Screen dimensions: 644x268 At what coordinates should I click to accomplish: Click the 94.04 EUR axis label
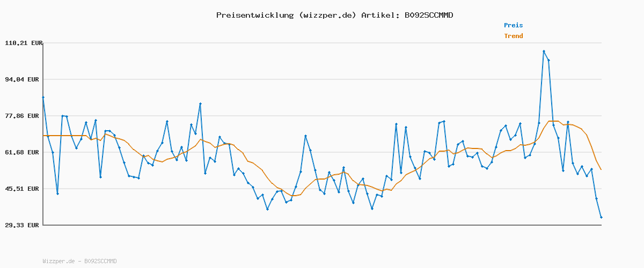[x=23, y=79]
